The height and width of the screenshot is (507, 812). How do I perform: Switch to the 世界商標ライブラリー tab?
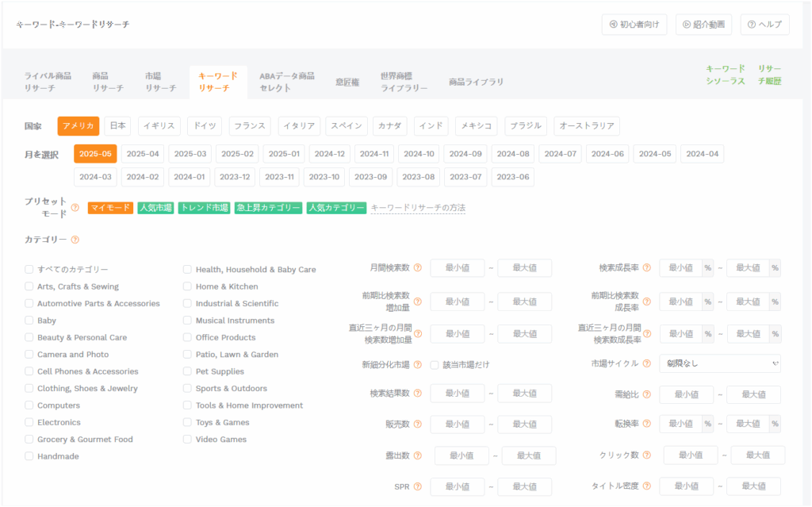coord(404,82)
